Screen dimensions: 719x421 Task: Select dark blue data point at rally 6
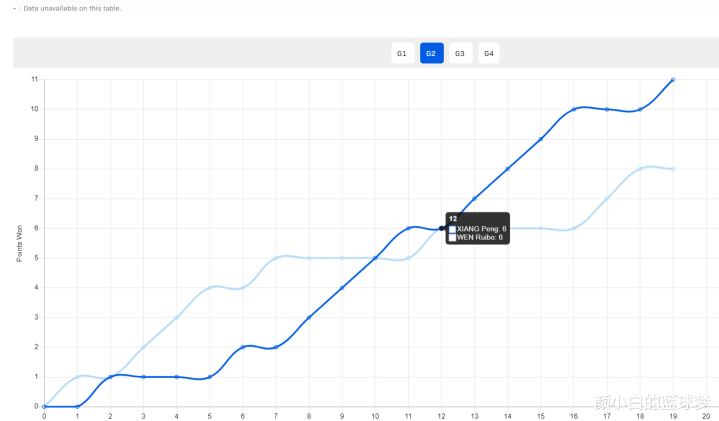tap(243, 347)
